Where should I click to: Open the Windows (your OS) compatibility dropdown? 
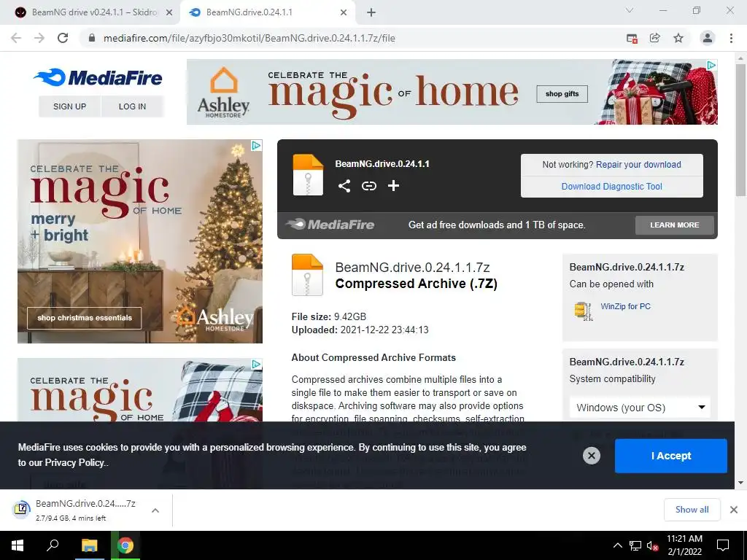pyautogui.click(x=640, y=408)
